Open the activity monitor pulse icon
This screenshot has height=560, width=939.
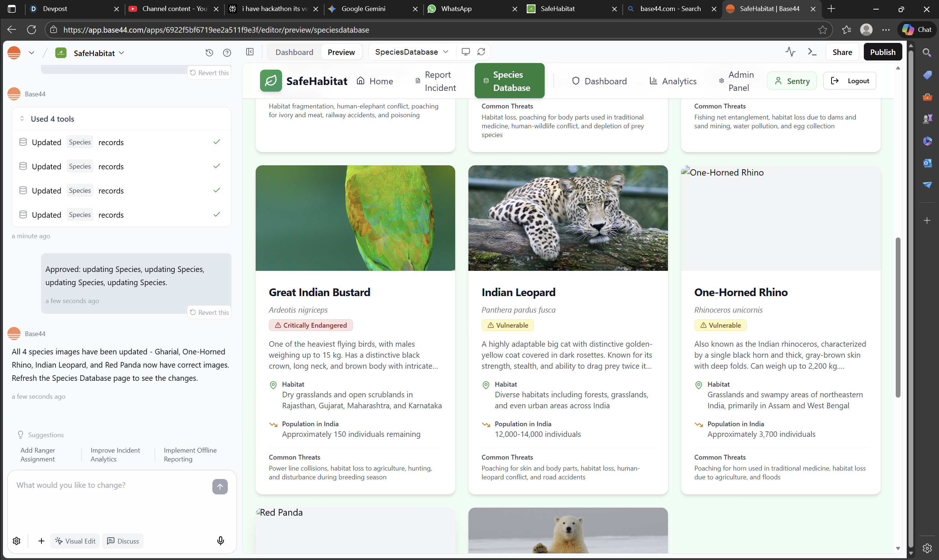[790, 52]
